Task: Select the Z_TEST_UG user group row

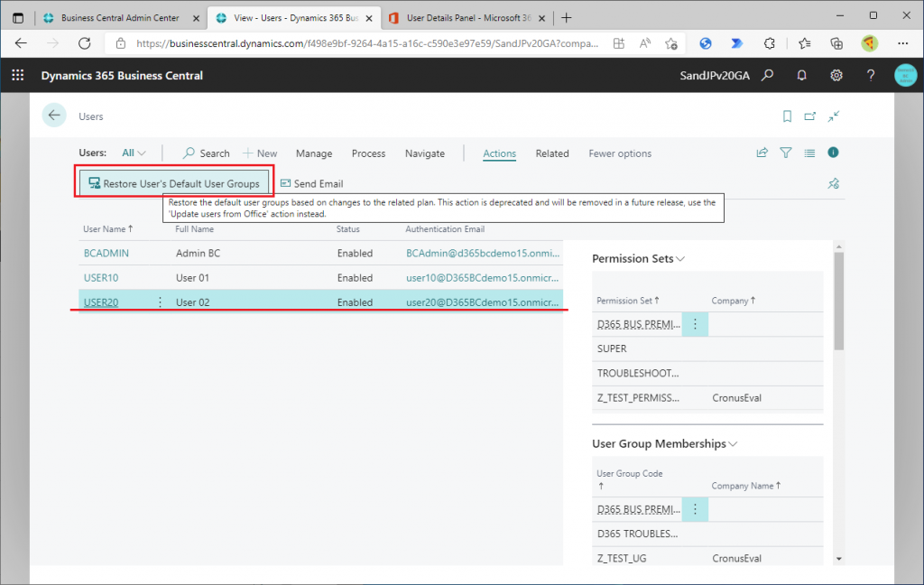Action: 707,558
